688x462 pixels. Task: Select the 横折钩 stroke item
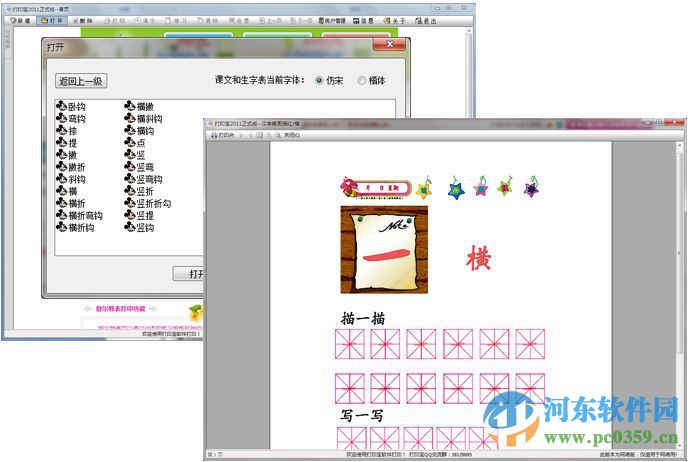75,227
